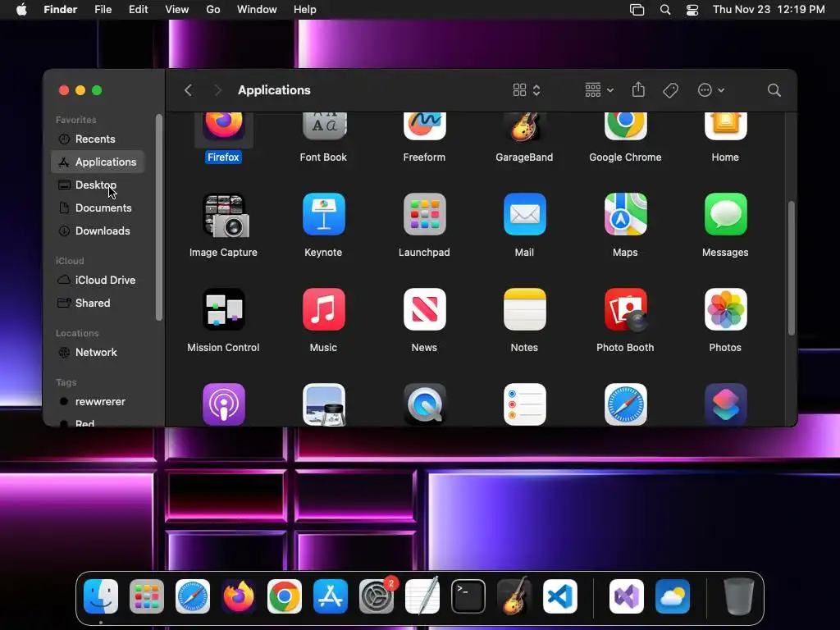The image size is (840, 630).
Task: Open the Help menu
Action: [305, 10]
